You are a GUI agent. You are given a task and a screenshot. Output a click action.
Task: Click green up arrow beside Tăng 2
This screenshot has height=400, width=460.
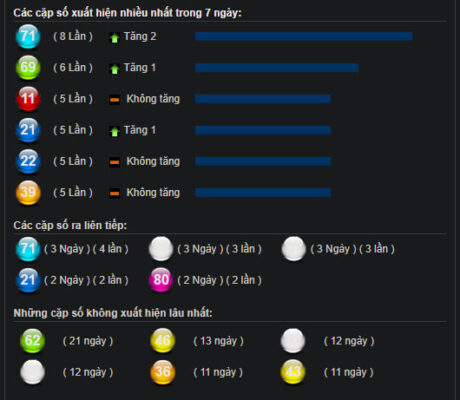coord(114,38)
